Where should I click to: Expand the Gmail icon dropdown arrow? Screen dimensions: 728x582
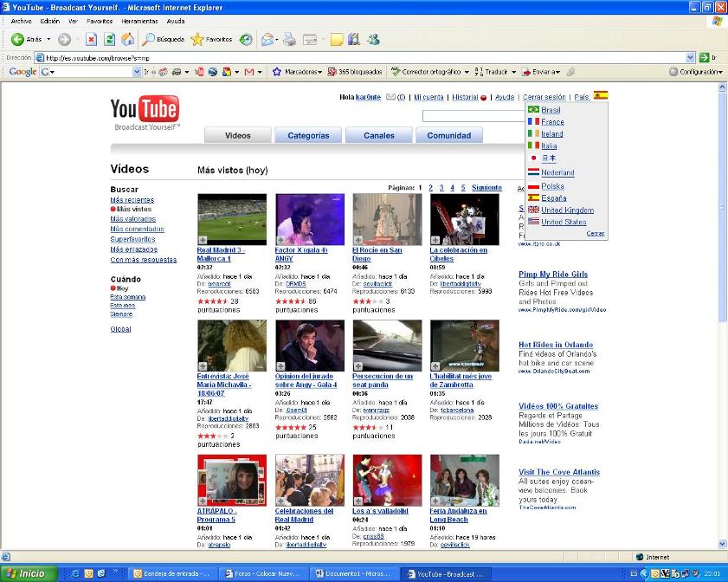click(260, 72)
